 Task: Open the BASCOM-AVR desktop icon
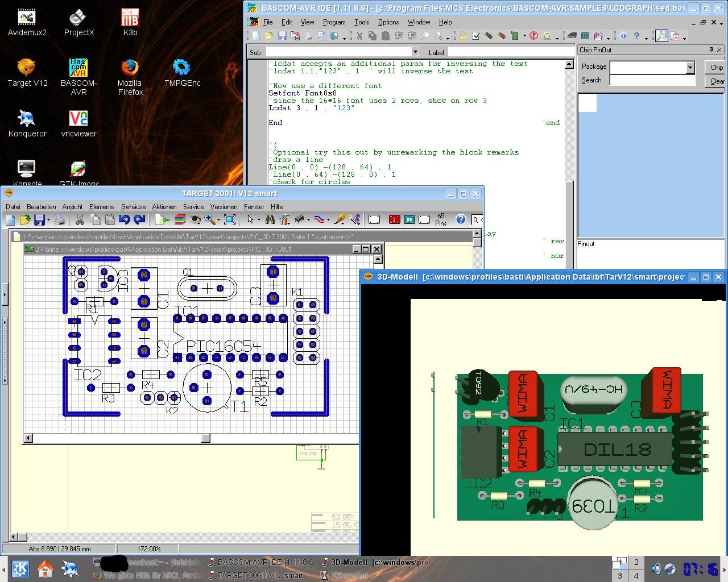point(78,77)
